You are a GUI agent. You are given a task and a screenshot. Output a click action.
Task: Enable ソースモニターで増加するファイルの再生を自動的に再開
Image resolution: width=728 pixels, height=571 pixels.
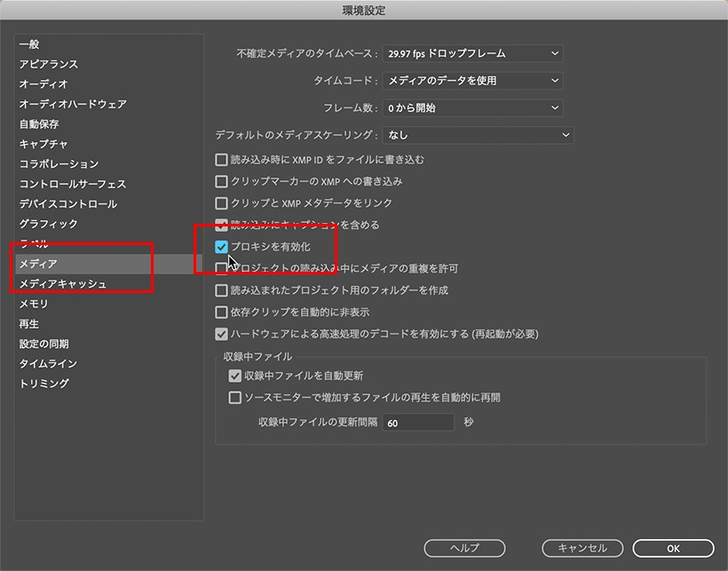[235, 397]
